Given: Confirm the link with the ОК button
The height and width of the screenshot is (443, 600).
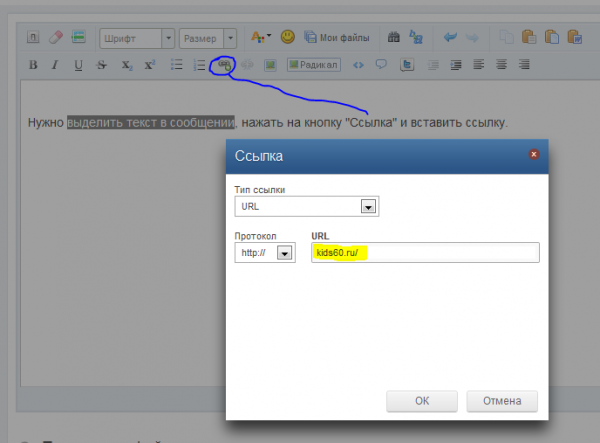Looking at the screenshot, I should [x=422, y=401].
